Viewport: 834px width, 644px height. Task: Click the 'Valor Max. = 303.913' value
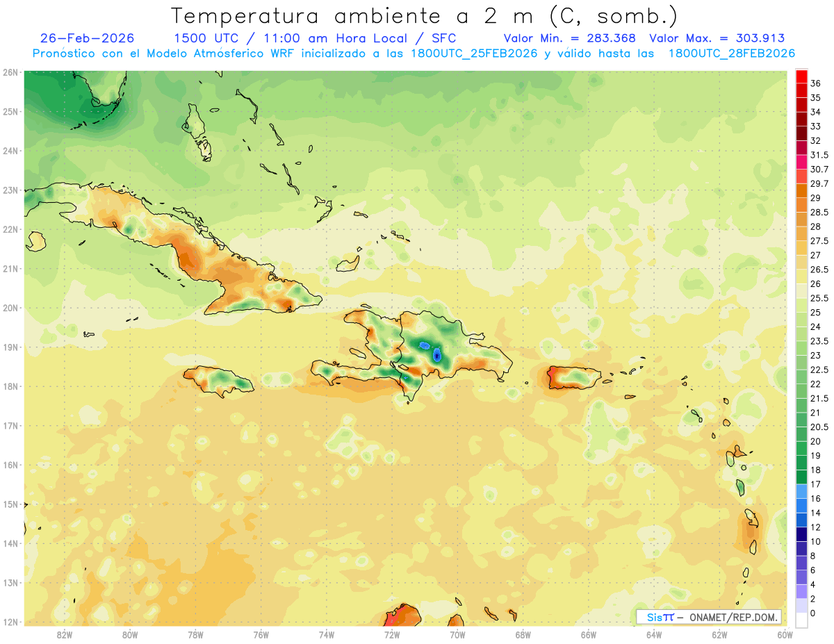tap(717, 38)
